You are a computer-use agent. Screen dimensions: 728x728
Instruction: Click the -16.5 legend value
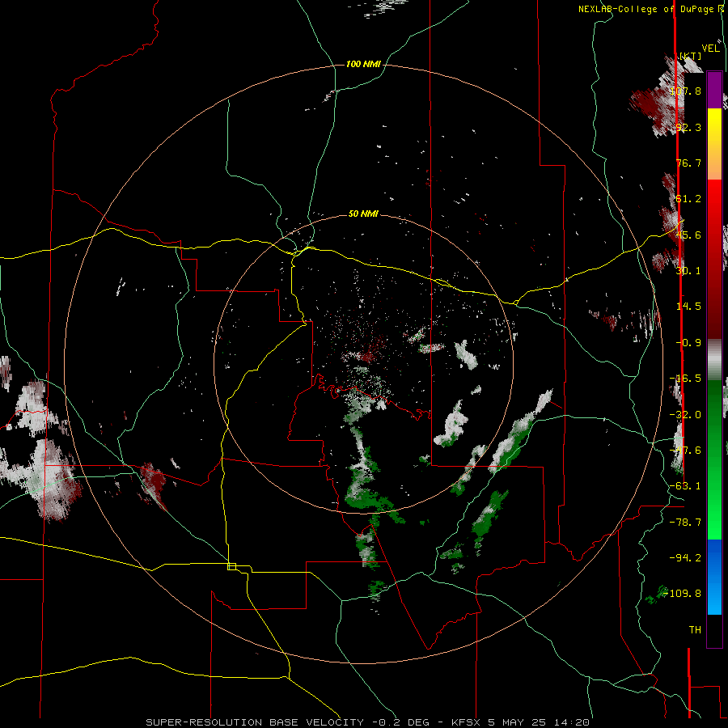tap(685, 379)
